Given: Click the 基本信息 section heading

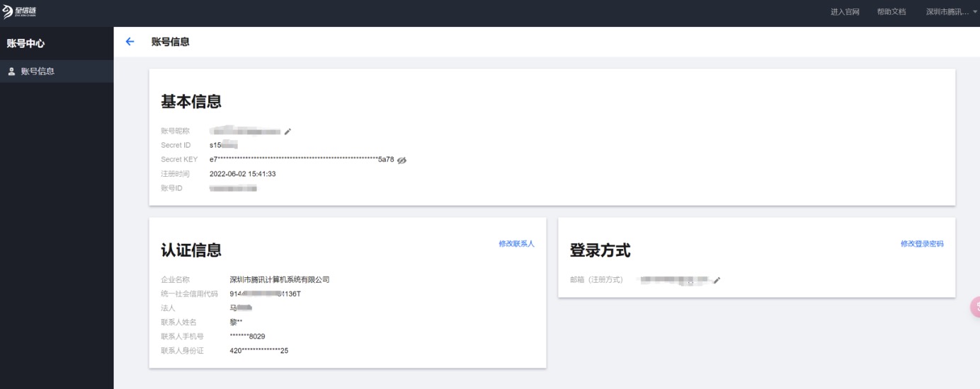Looking at the screenshot, I should [x=191, y=102].
